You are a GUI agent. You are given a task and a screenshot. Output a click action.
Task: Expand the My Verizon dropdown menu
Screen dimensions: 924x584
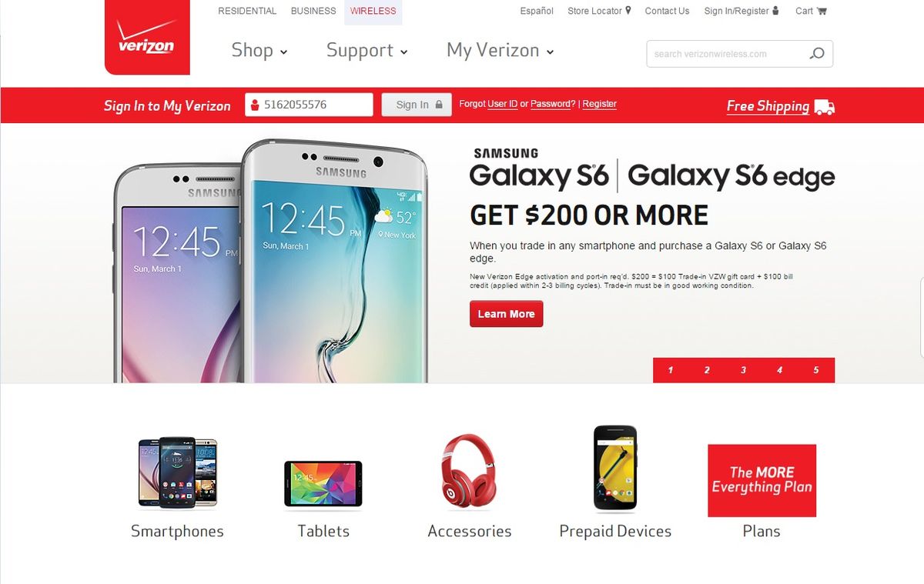500,51
